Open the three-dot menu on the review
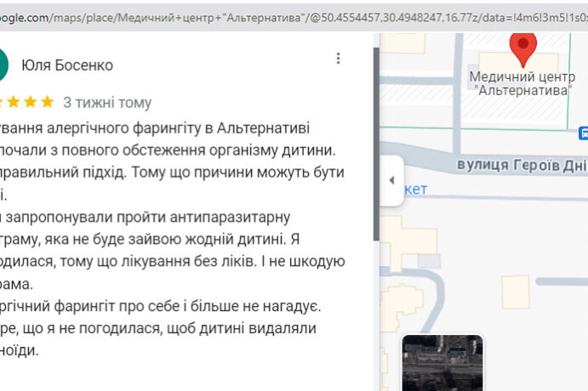The width and height of the screenshot is (588, 391). tap(338, 59)
